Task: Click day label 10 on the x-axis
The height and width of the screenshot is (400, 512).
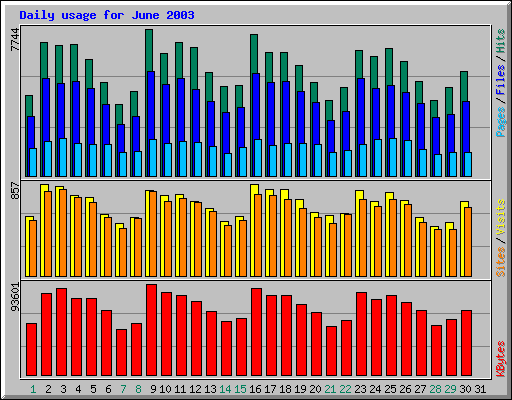Action: pos(165,389)
